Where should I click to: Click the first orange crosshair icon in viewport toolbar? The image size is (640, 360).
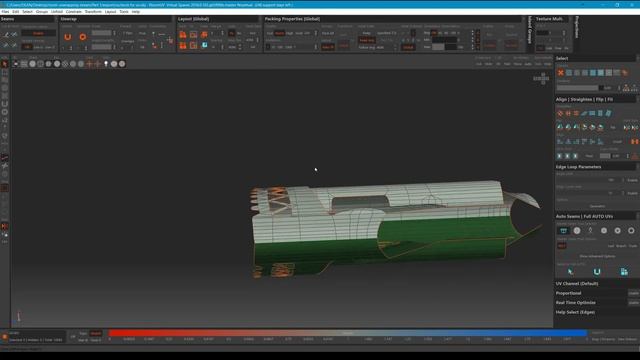click(x=89, y=64)
